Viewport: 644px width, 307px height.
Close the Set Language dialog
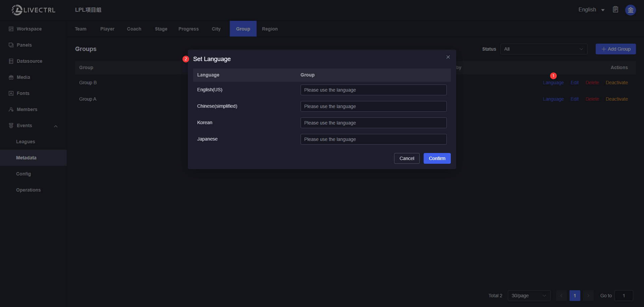(448, 57)
